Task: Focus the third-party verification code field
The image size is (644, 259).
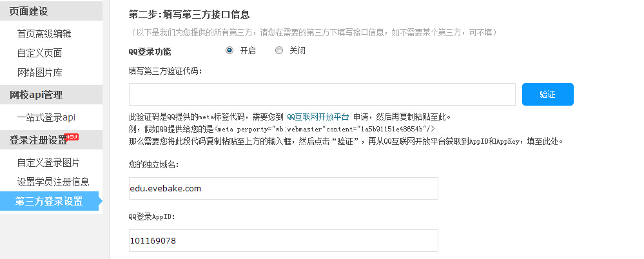Action: tap(322, 94)
